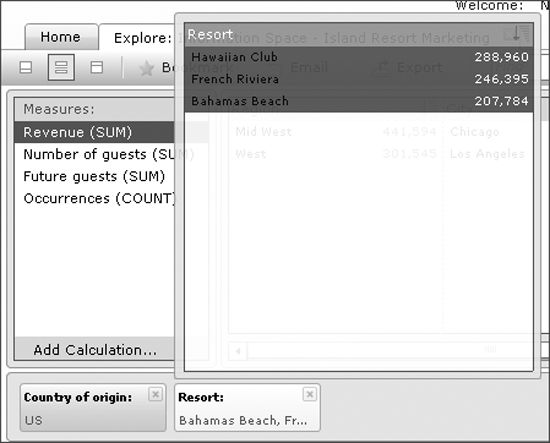
Task: Switch to the Explore tab
Action: [143, 38]
